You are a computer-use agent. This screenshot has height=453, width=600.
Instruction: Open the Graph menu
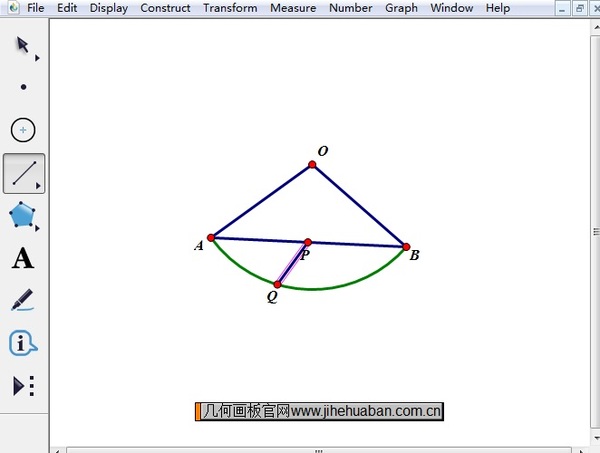[401, 8]
